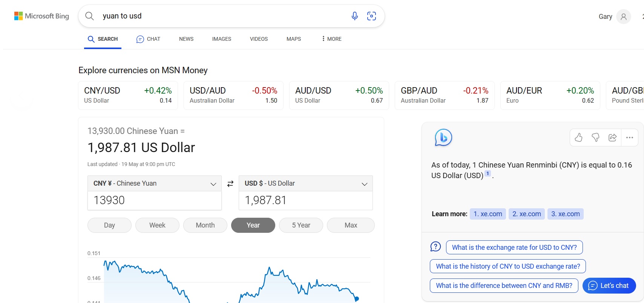644x303 pixels.
Task: Ask about exchange rate for USD to CNY
Action: pyautogui.click(x=514, y=248)
